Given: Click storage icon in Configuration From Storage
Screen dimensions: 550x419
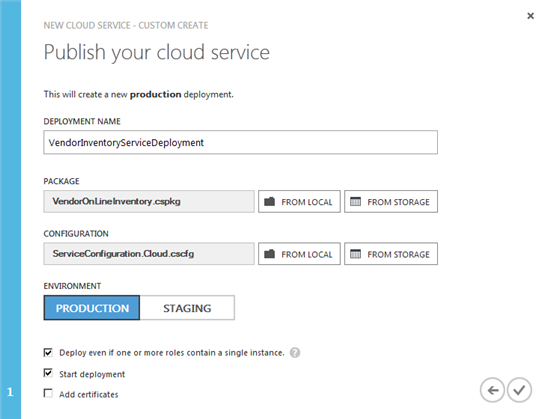Looking at the screenshot, I should [355, 254].
